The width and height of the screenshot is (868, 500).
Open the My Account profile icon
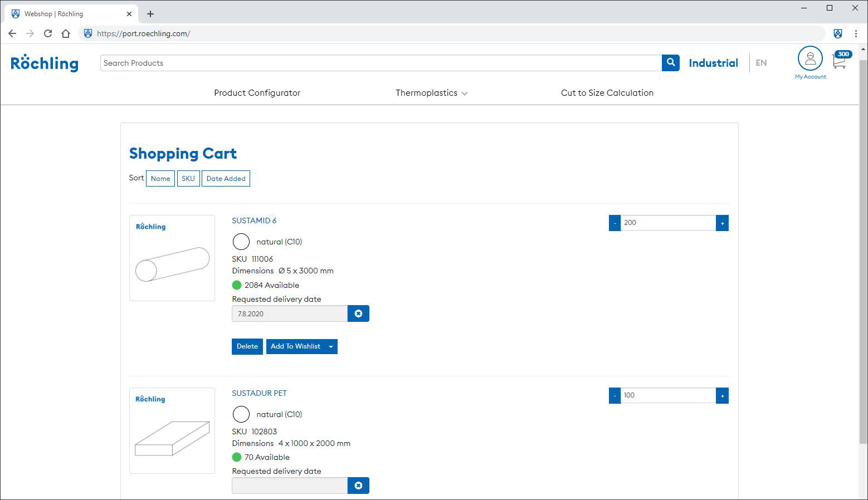tap(810, 58)
